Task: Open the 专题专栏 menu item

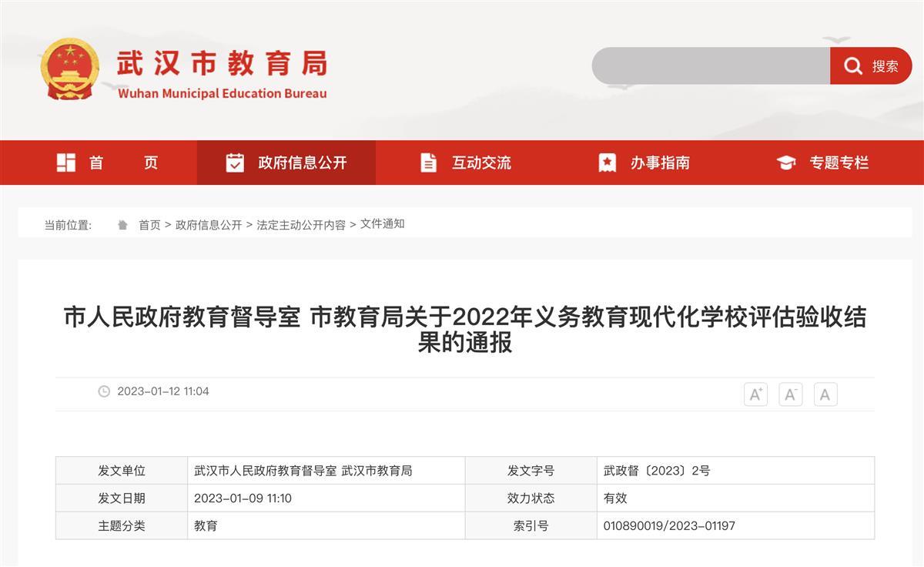Action: pyautogui.click(x=839, y=163)
